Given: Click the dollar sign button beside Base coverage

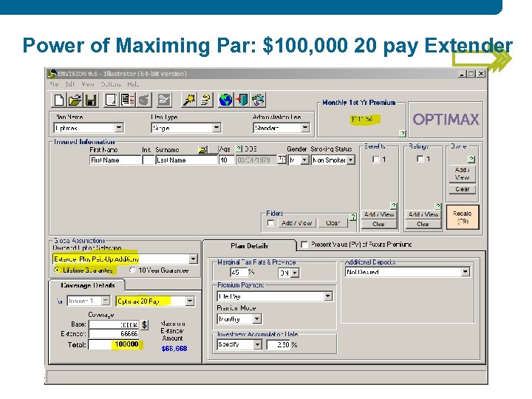Looking at the screenshot, I should pos(145,324).
